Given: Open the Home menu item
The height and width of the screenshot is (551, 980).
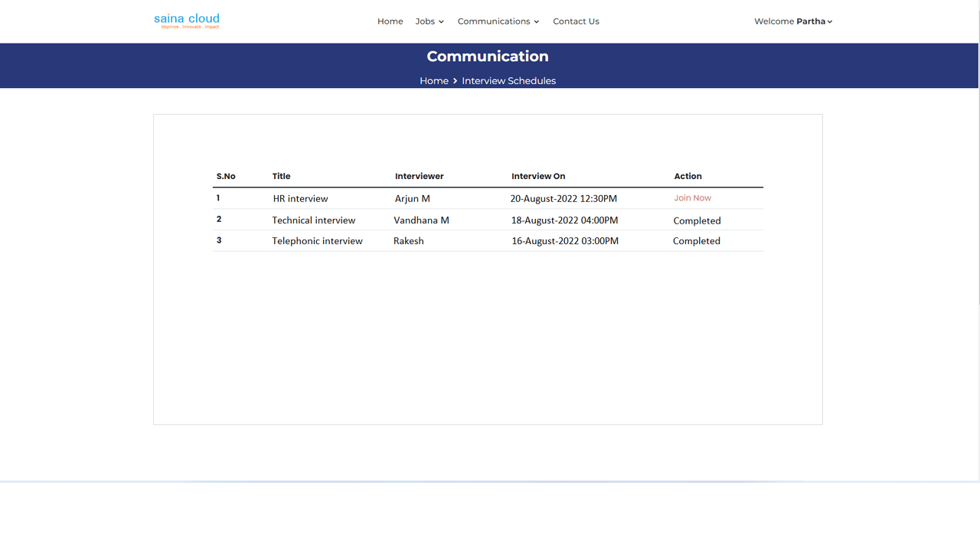Looking at the screenshot, I should [390, 21].
